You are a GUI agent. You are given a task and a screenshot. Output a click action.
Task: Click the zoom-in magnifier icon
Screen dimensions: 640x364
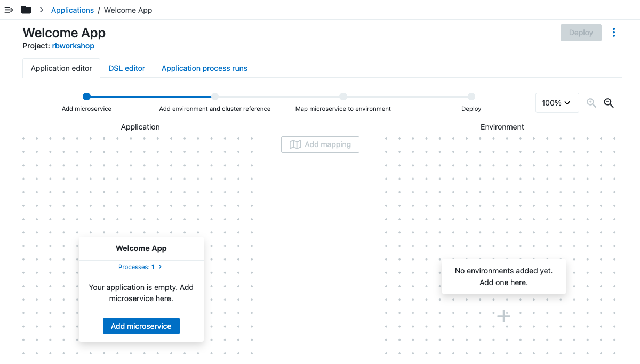pos(591,103)
